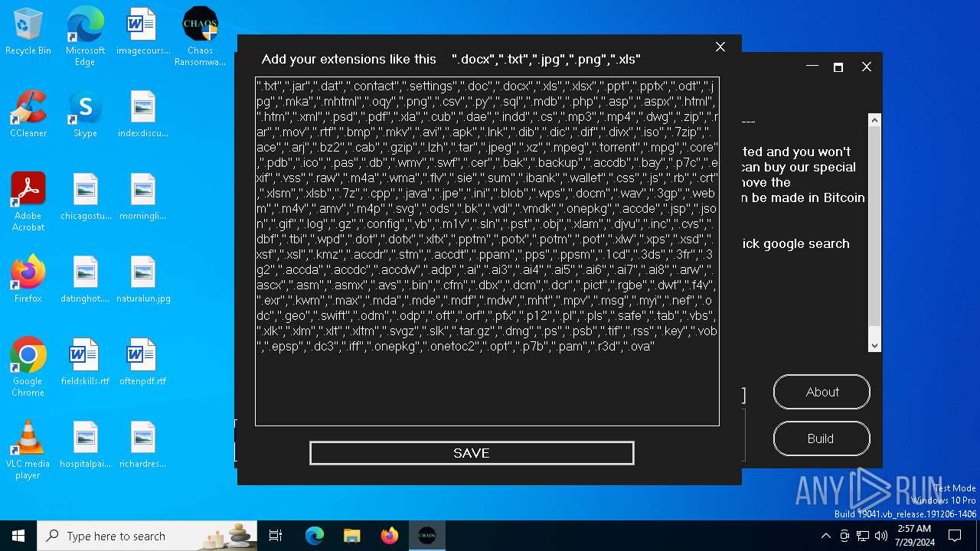Select naturalun.jpg file icon

143,279
